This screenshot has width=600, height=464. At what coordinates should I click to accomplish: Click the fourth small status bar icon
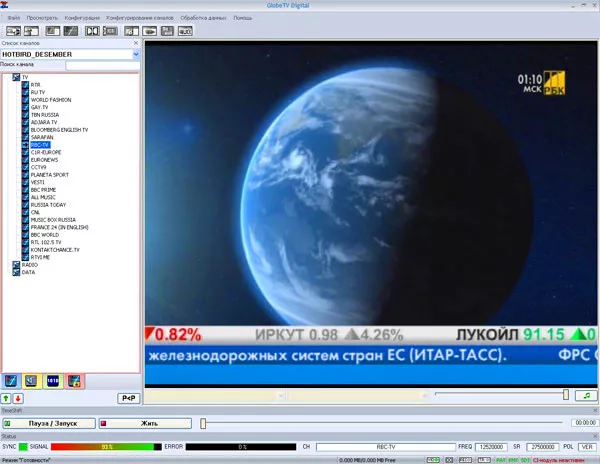[x=484, y=460]
